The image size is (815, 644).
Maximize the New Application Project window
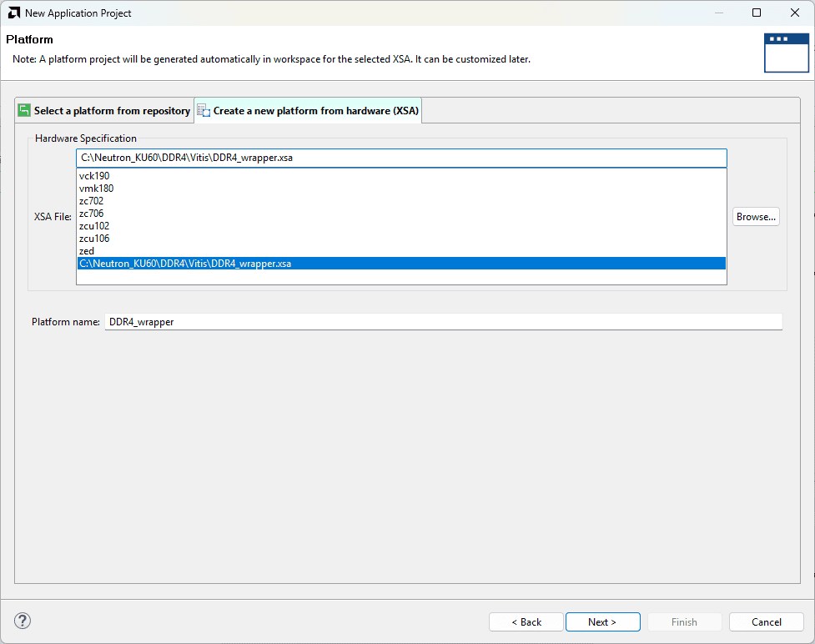point(757,13)
